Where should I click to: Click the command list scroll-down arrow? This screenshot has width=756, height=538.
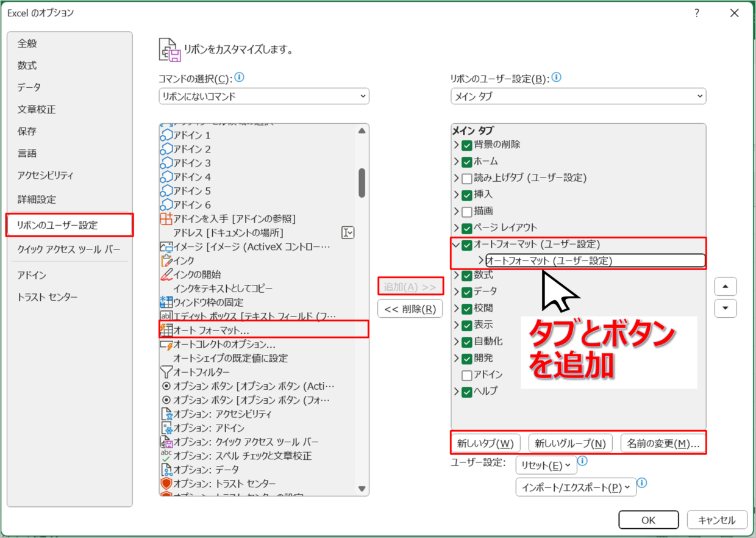point(362,488)
